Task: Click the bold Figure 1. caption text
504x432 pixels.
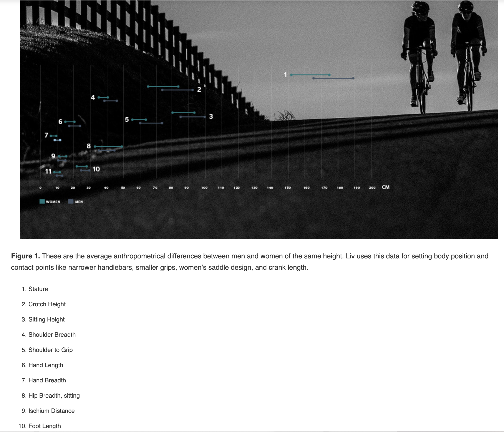Action: pos(25,256)
